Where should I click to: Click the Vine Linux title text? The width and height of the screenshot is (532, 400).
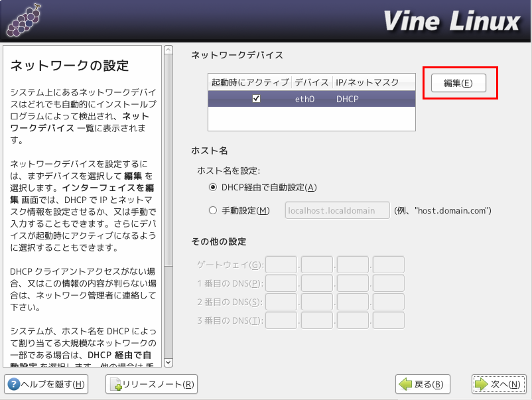(x=452, y=21)
